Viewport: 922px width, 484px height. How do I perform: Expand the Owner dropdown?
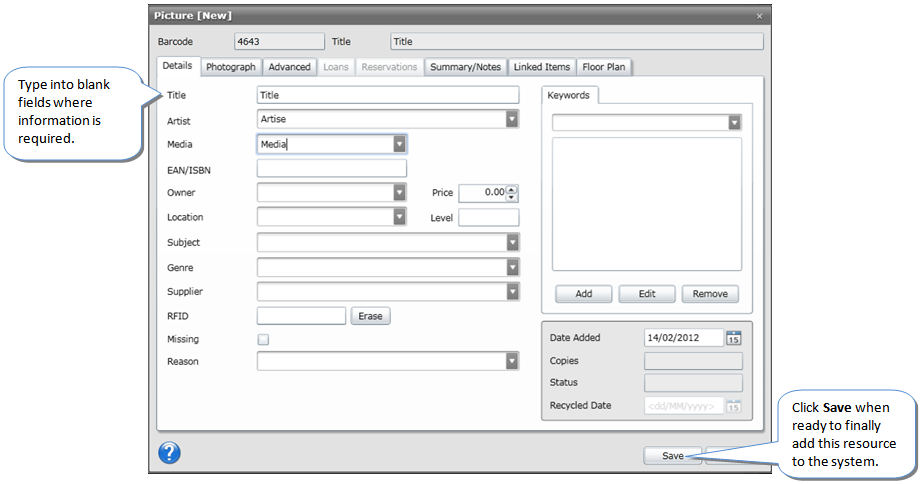point(399,192)
